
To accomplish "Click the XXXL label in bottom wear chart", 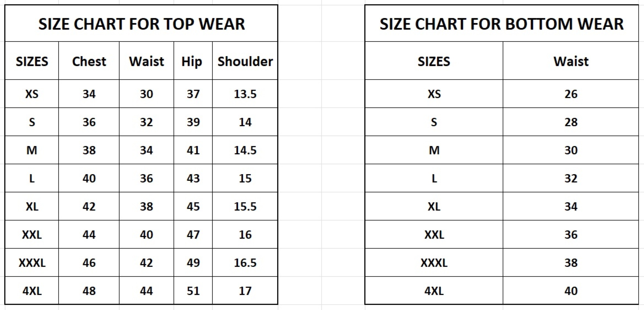I will [x=434, y=263].
